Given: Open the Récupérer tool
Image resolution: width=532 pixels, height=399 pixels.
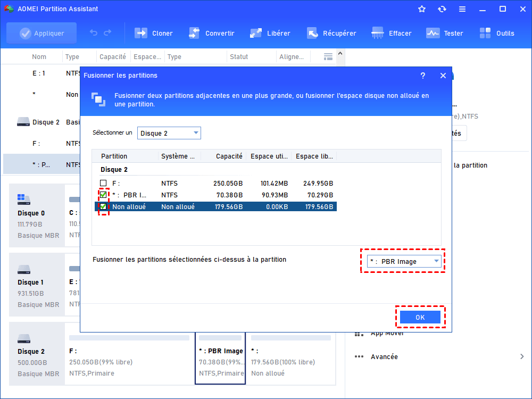Looking at the screenshot, I should [331, 33].
